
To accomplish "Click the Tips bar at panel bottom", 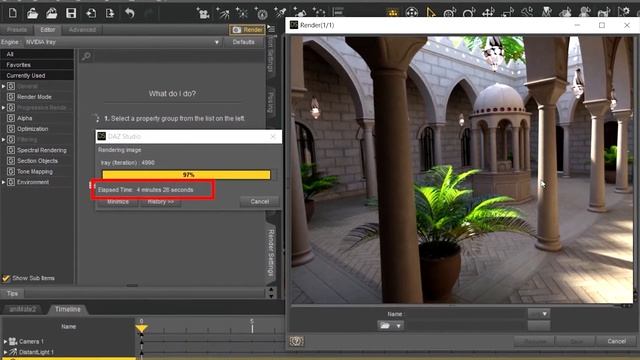I will (x=133, y=293).
